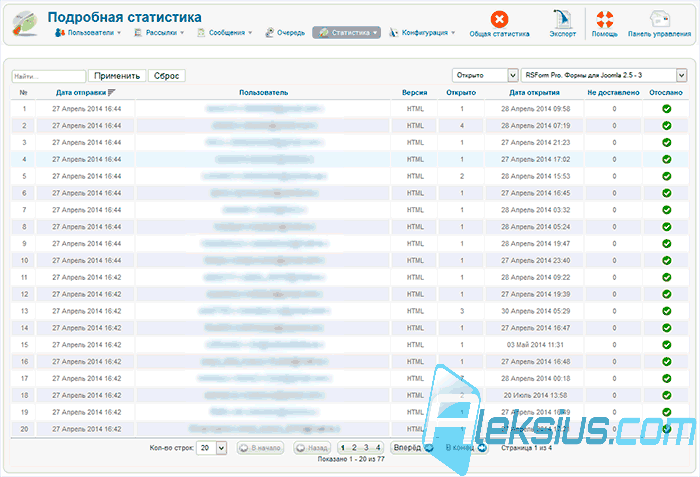Image resolution: width=700 pixels, height=477 pixels.
Task: Click the Назад pagination button
Action: click(312, 448)
